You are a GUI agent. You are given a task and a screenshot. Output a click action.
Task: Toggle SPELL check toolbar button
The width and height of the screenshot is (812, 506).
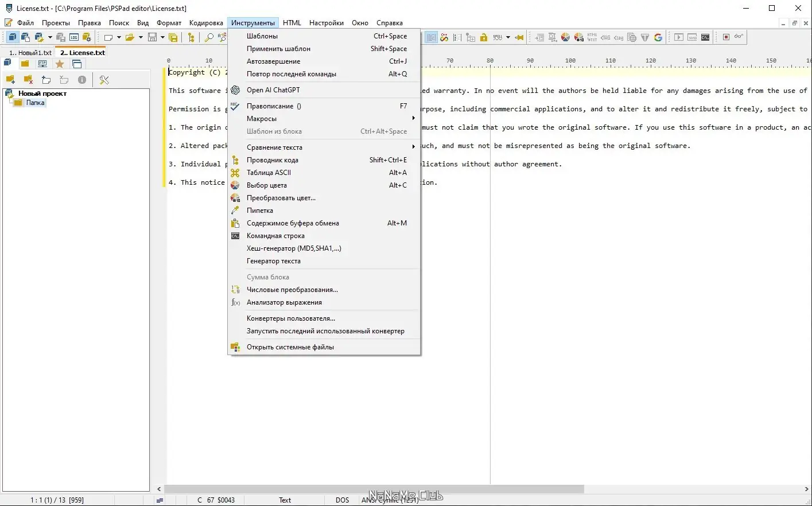click(498, 37)
